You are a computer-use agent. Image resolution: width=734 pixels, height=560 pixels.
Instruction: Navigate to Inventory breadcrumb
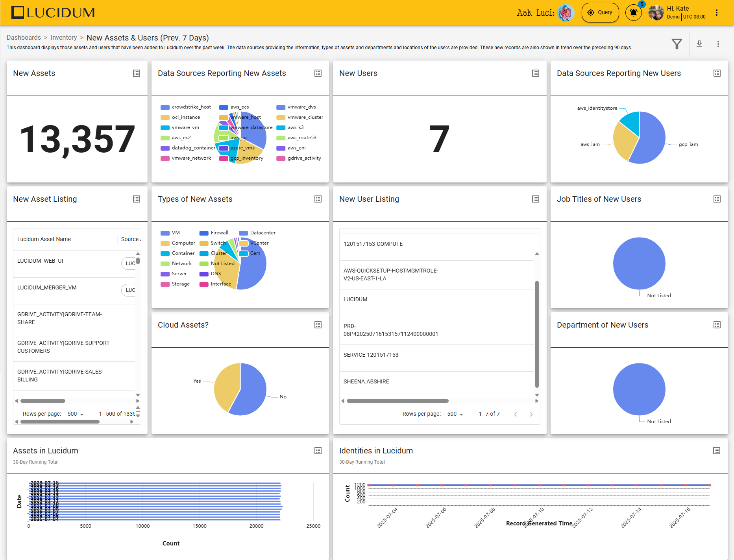point(64,37)
